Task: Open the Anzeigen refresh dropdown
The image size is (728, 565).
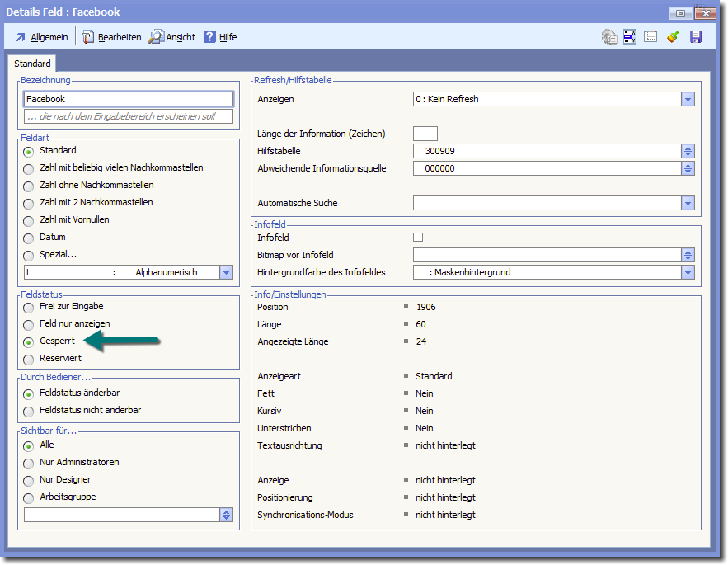Action: click(688, 99)
